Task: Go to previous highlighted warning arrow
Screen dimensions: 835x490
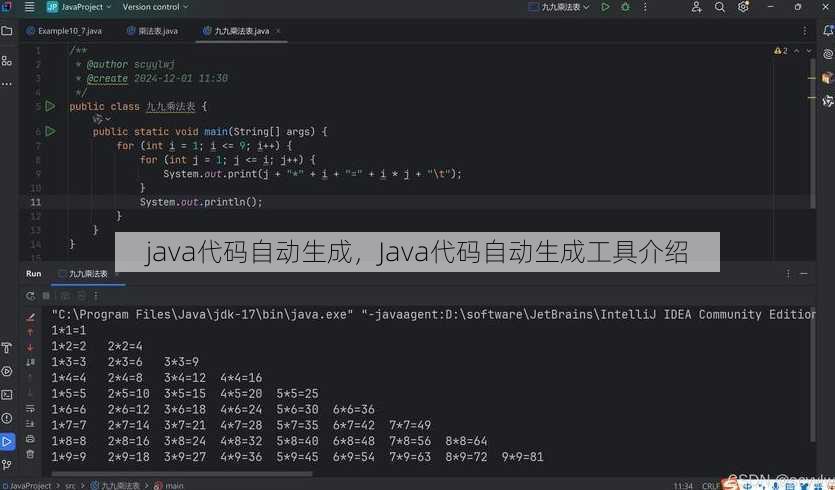Action: click(796, 51)
